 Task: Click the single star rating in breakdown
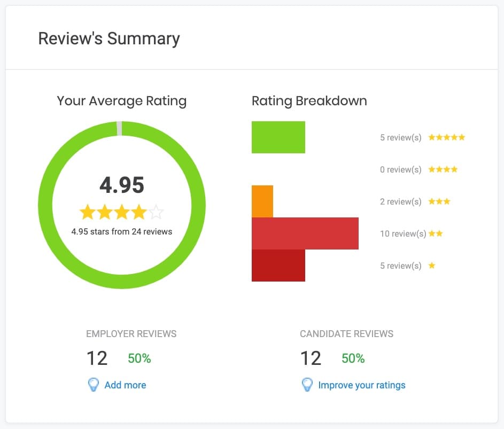pos(432,266)
